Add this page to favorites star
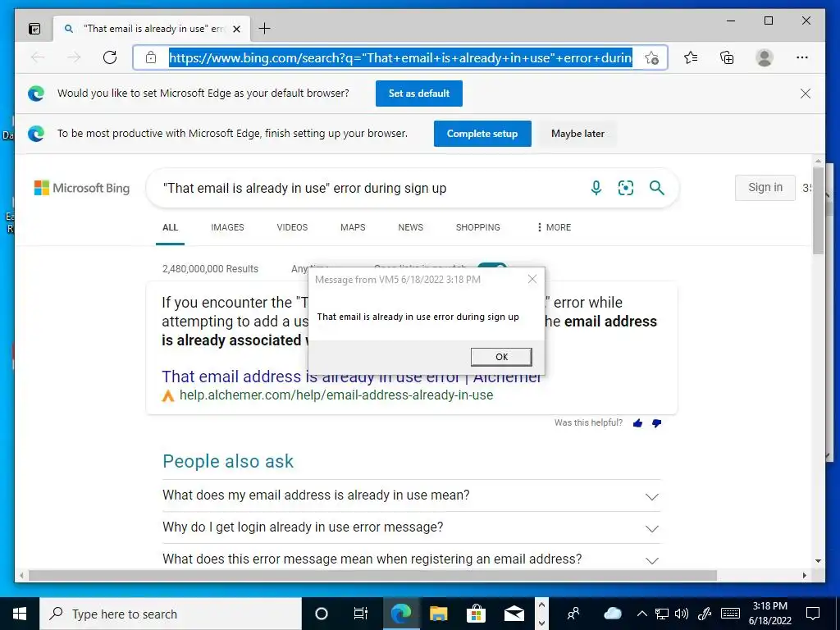This screenshot has width=840, height=630. click(x=651, y=58)
